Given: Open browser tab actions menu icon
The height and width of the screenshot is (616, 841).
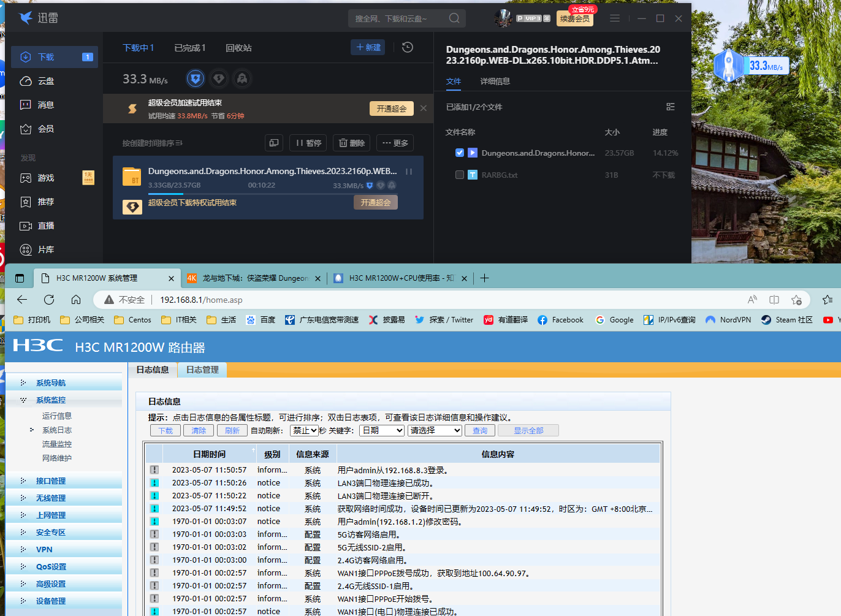Looking at the screenshot, I should (x=20, y=278).
